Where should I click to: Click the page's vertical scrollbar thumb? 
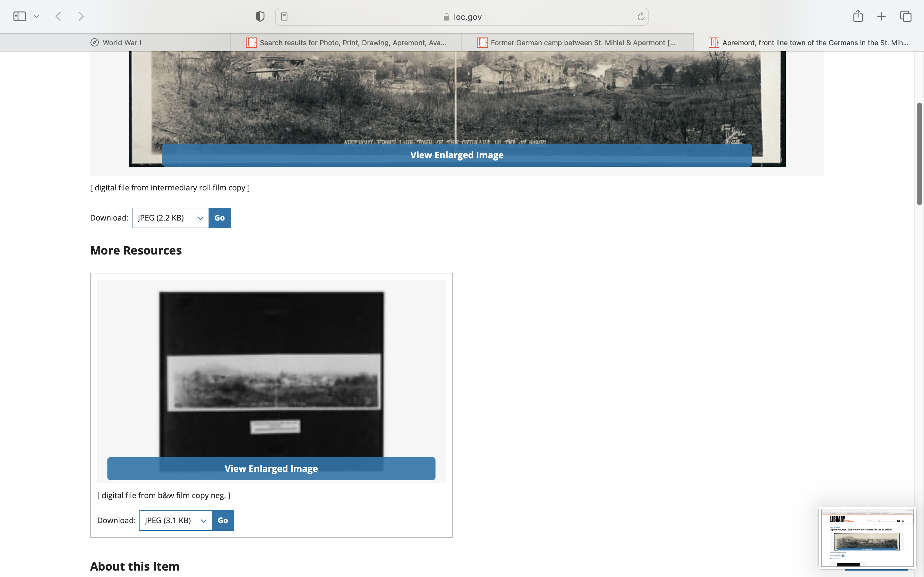[920, 154]
